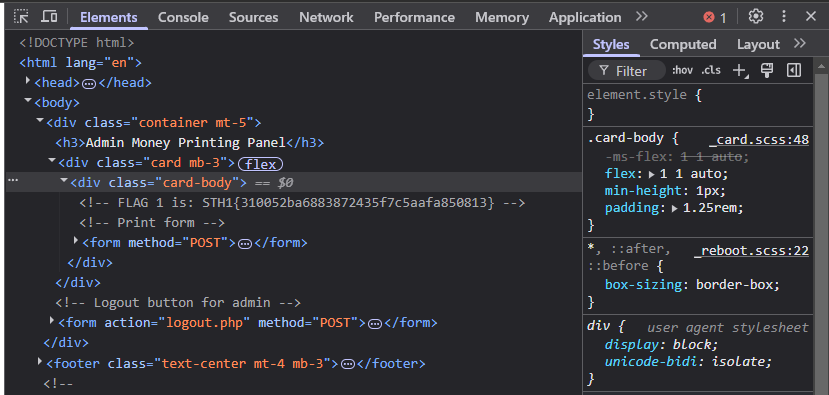Expand the logout.php form node
Screen dimensions: 829x395
tap(52, 320)
